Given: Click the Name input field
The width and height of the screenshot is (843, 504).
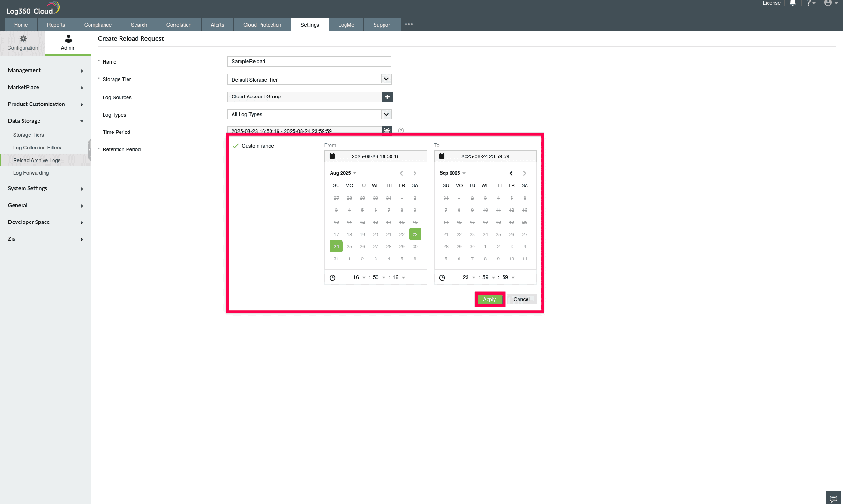Looking at the screenshot, I should coord(309,61).
